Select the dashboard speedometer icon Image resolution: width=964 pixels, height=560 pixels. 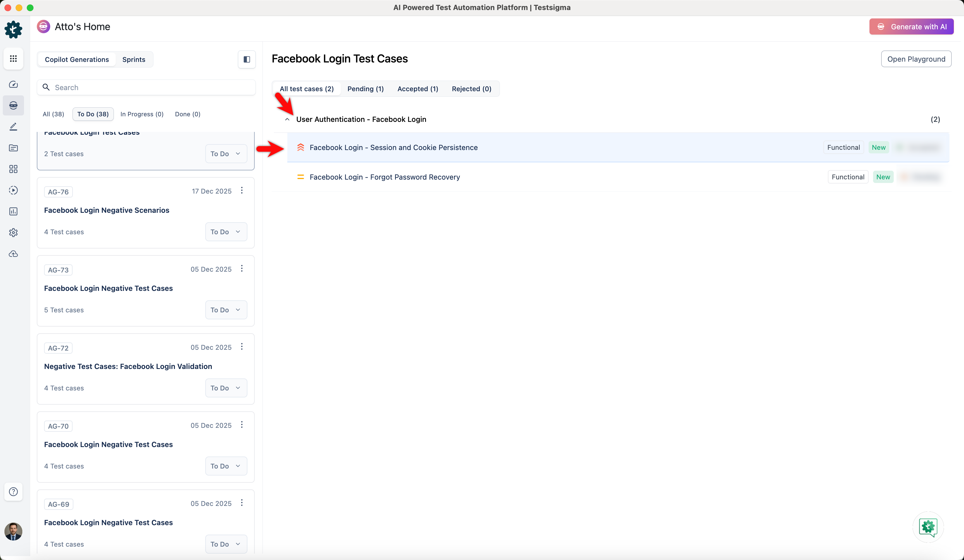[x=13, y=84]
